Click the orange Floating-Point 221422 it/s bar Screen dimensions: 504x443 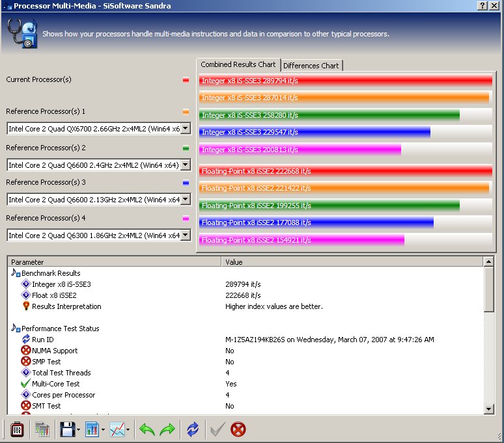point(344,188)
